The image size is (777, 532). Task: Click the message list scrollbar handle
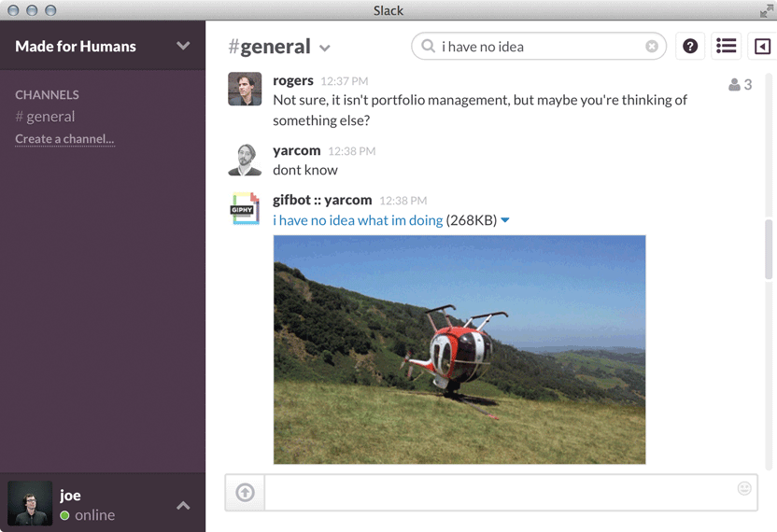click(x=769, y=249)
